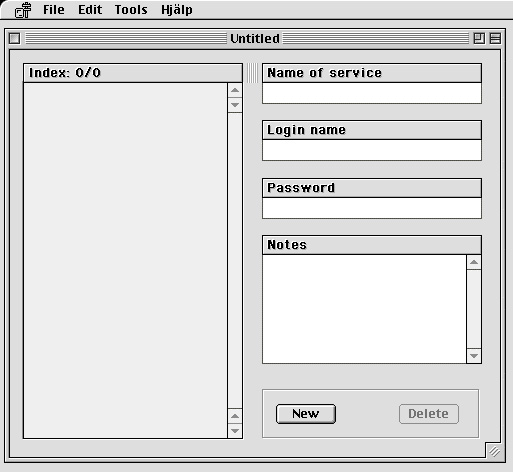Open the Hjälp menu
This screenshot has width=513, height=472.
click(x=177, y=10)
